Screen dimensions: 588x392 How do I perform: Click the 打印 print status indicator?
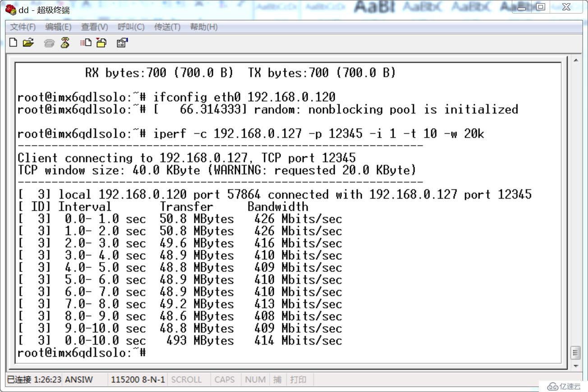point(298,379)
